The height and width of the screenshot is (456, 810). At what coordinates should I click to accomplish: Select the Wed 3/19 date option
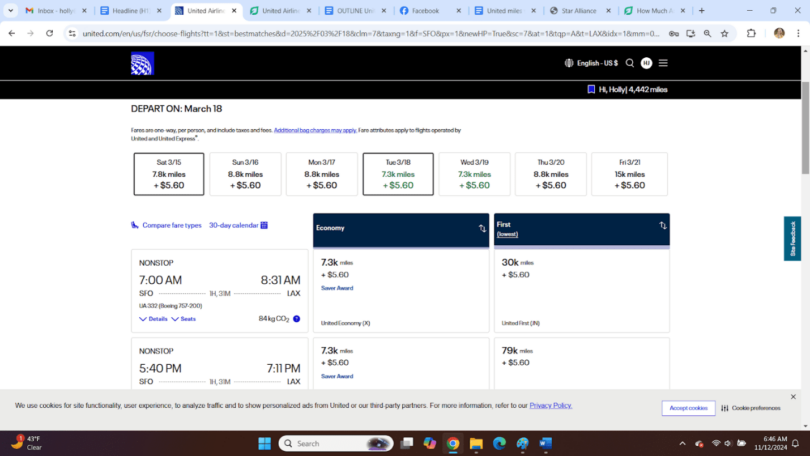click(474, 174)
